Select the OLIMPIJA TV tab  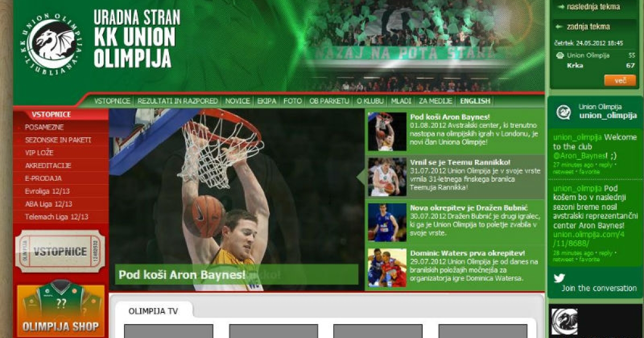pyautogui.click(x=153, y=311)
